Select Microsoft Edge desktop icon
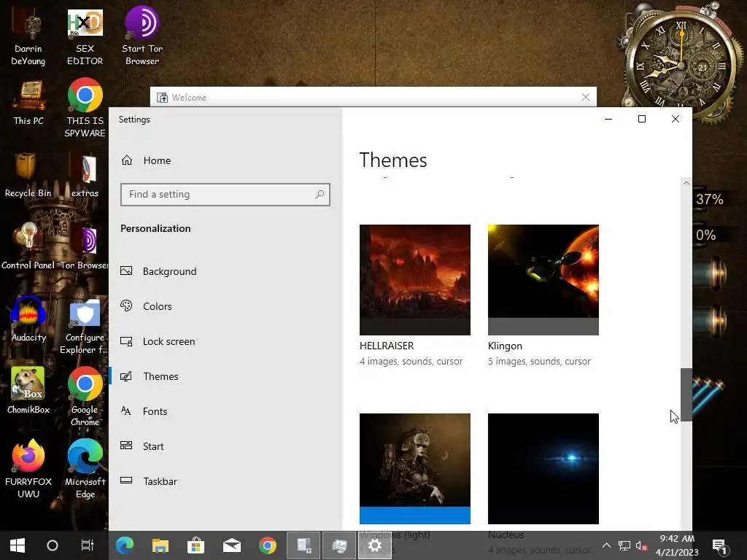The height and width of the screenshot is (560, 747). [x=85, y=469]
